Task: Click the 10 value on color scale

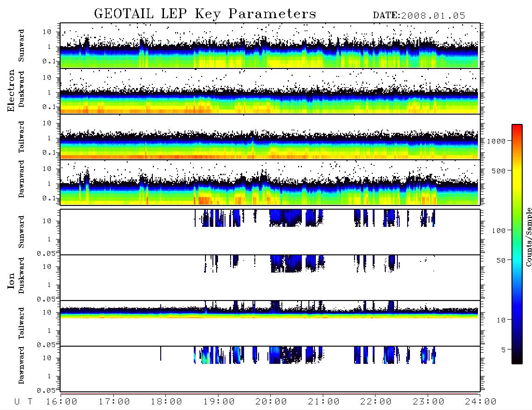Action: click(501, 320)
